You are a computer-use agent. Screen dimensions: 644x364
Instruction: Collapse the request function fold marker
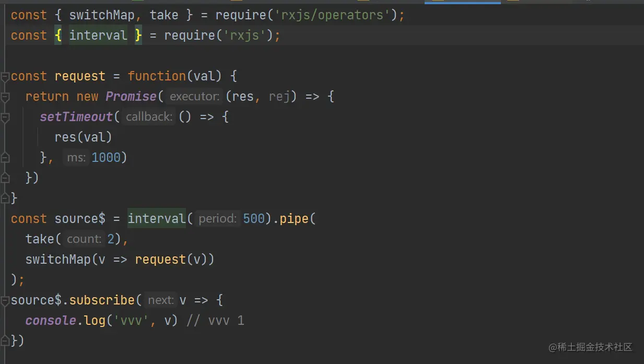[x=5, y=77]
